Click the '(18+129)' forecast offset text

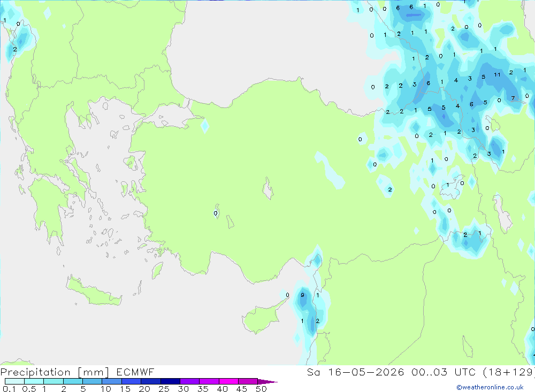coord(509,372)
